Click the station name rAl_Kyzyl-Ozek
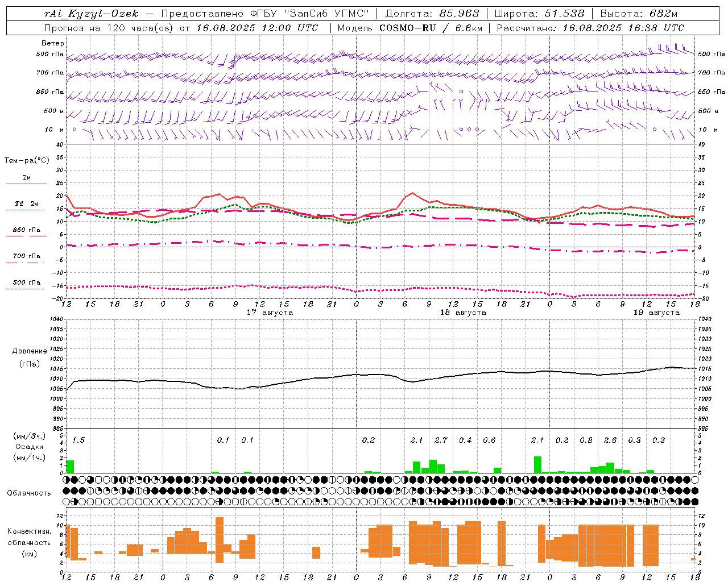 (x=92, y=14)
